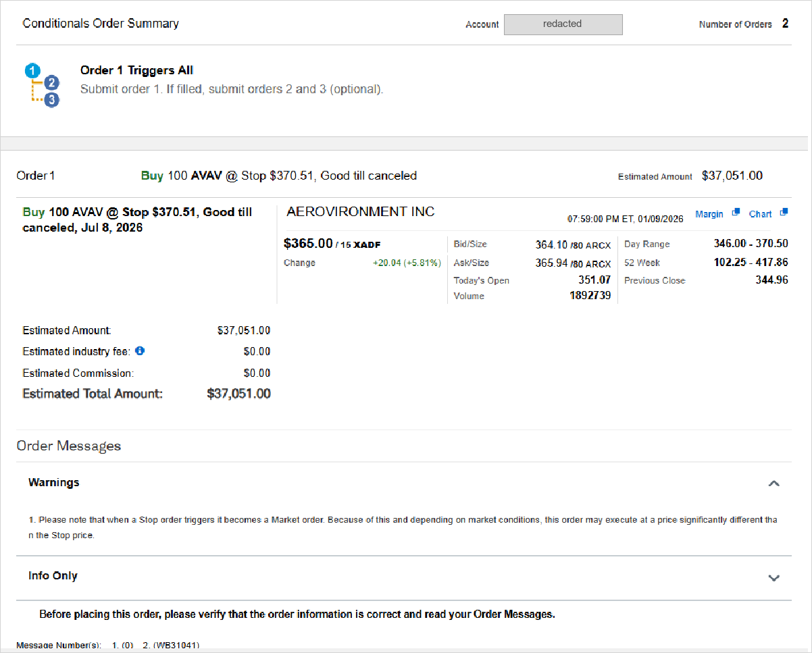Click the step 1 circle icon
Screen dimensions: 812x653
[x=32, y=70]
